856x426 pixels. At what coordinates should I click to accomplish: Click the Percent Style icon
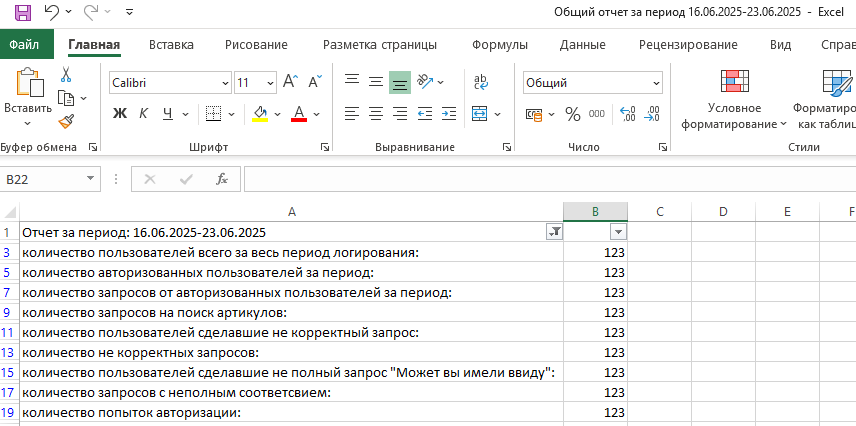tap(573, 114)
